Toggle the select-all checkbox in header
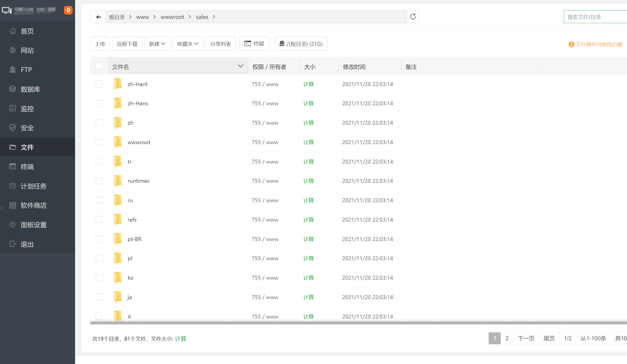The width and height of the screenshot is (627, 364). point(99,66)
